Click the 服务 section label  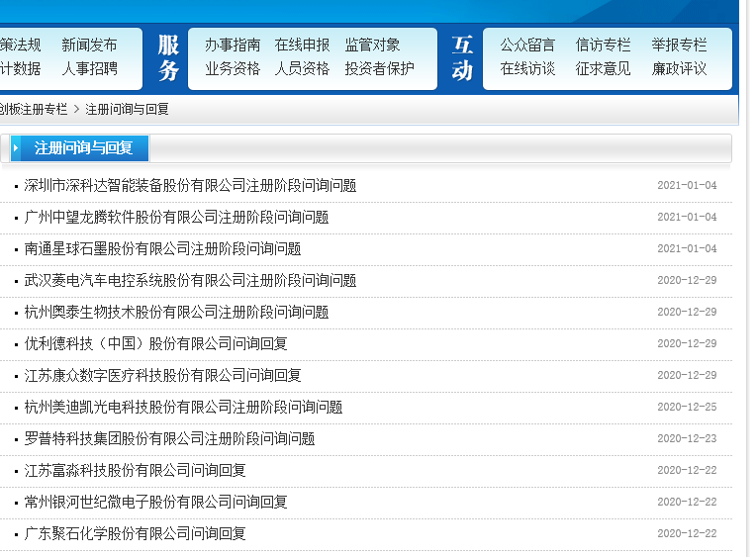[168, 57]
